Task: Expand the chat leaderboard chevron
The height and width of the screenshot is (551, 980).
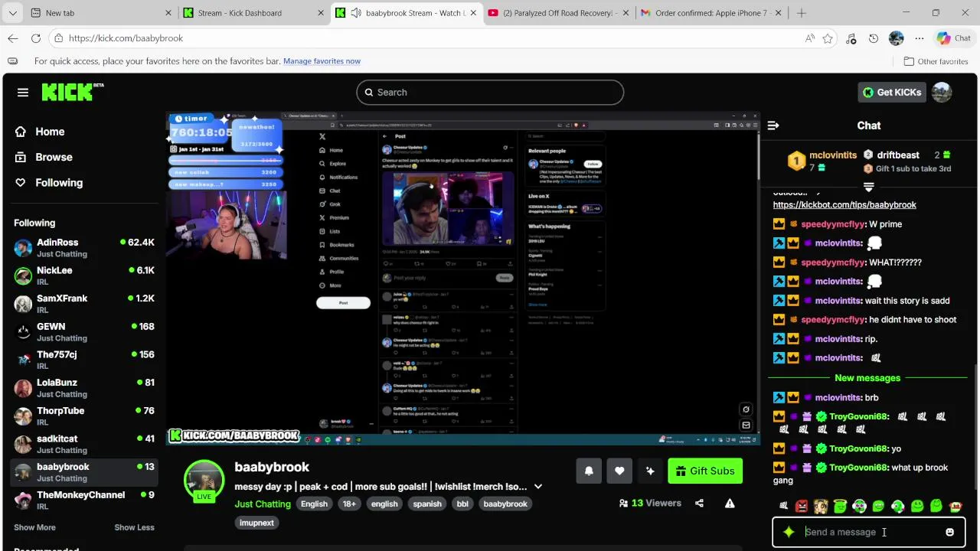Action: pos(868,187)
